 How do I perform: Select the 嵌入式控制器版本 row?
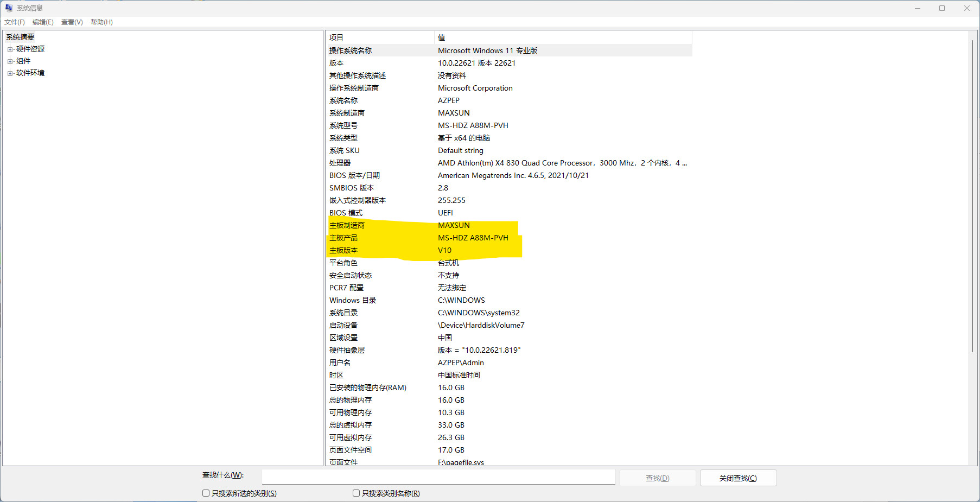click(x=509, y=200)
